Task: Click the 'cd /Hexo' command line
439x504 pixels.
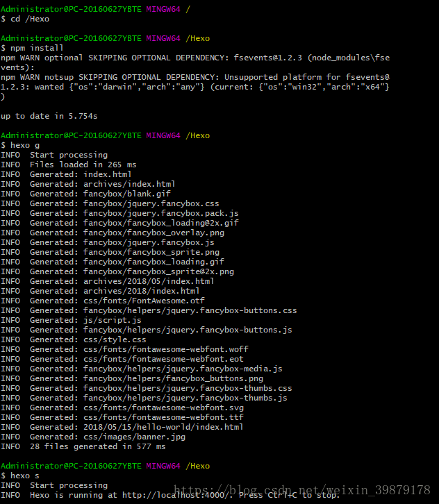Action: click(29, 19)
